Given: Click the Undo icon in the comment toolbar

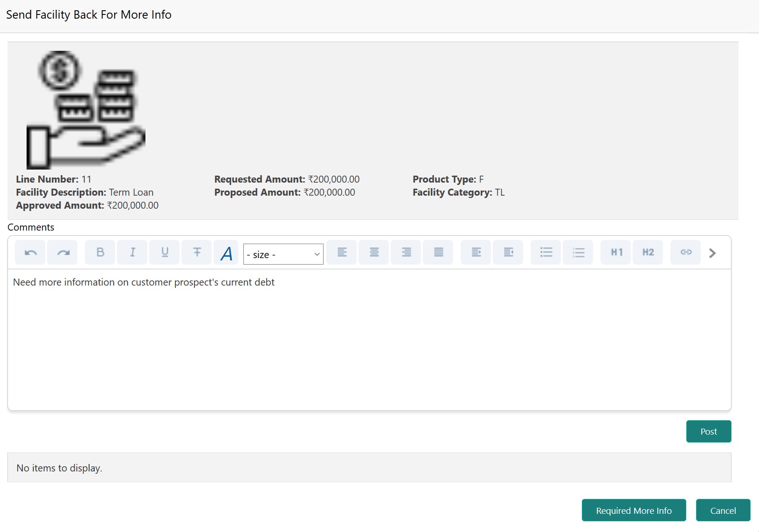Looking at the screenshot, I should coord(30,252).
